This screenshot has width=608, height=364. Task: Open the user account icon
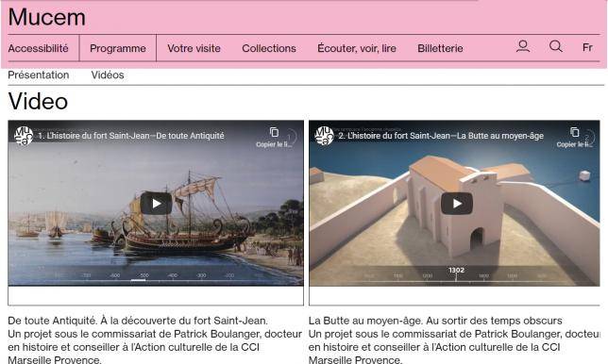coord(523,46)
